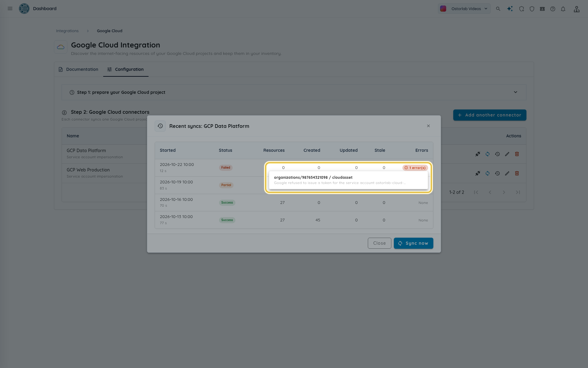Select the Configuration tab
Viewport: 588px width, 368px height.
(x=126, y=69)
